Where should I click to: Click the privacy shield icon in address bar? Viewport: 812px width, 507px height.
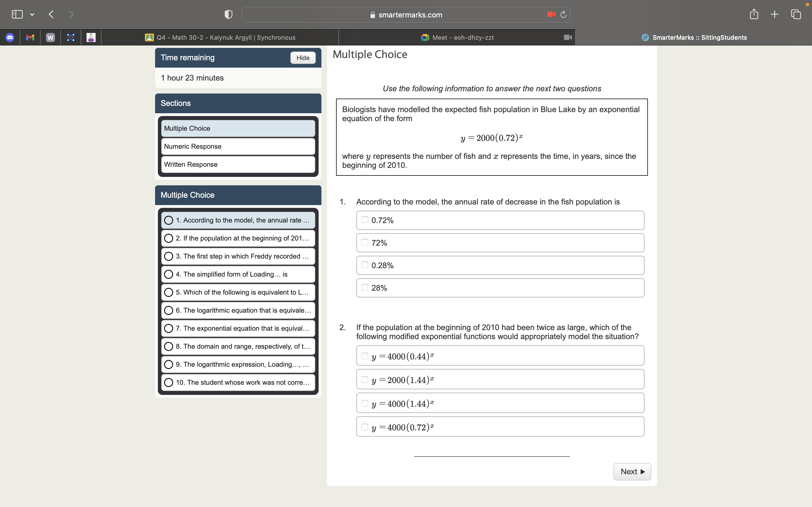tap(228, 14)
